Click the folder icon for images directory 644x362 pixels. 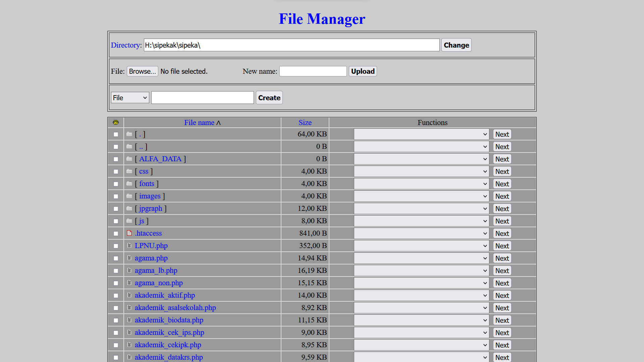tap(129, 196)
